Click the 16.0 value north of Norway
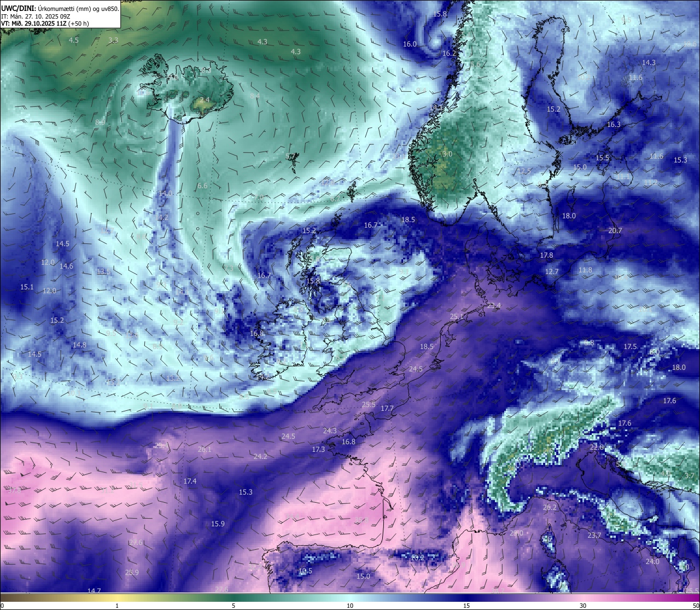 coord(410,44)
